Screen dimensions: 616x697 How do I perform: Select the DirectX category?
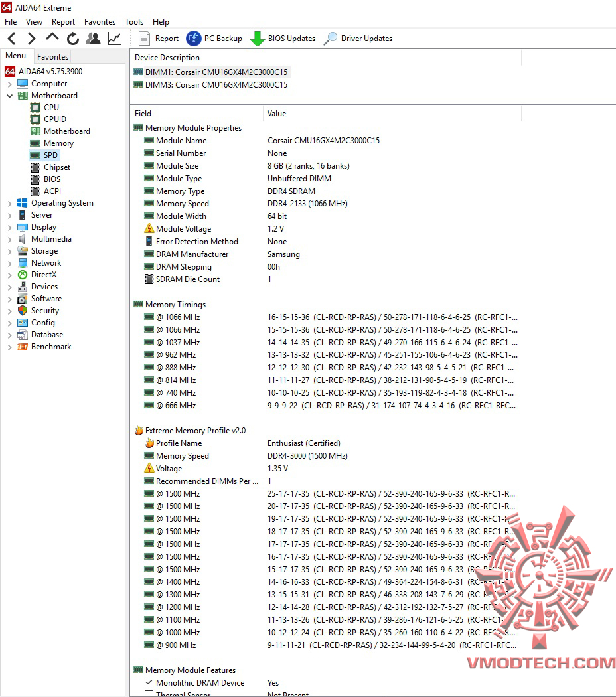37,275
